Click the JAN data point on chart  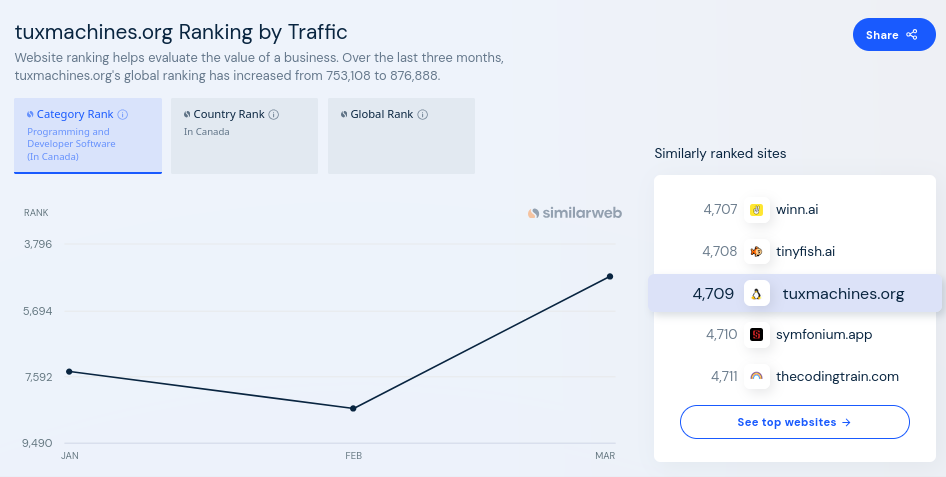(x=69, y=371)
